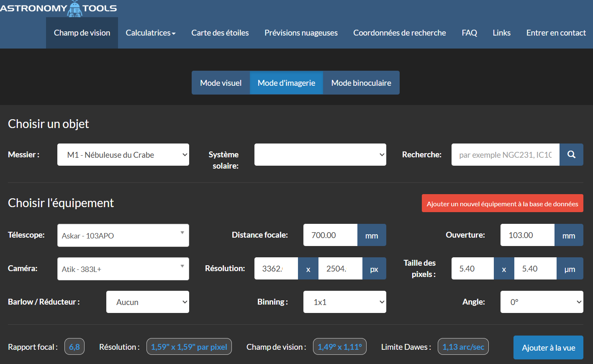Edit the Distance focale field
Screen dimensions: 593x364
click(330, 235)
